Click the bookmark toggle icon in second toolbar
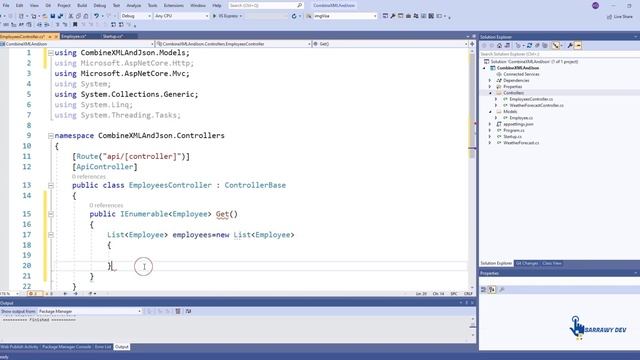The width and height of the screenshot is (640, 360). coord(75,25)
